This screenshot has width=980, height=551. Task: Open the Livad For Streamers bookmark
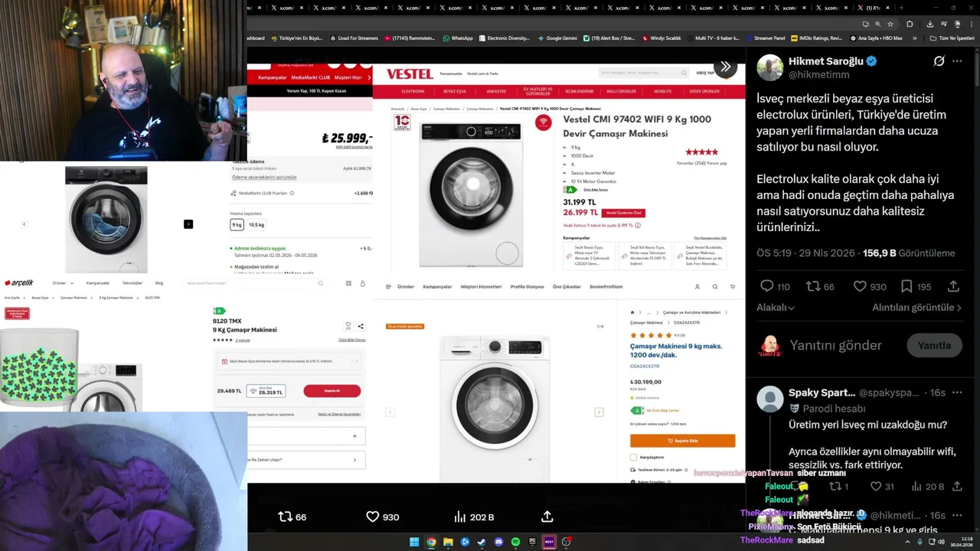(352, 38)
